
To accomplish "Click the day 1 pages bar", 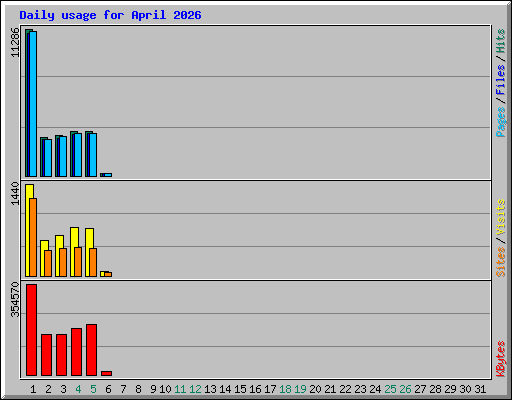I will [33, 104].
